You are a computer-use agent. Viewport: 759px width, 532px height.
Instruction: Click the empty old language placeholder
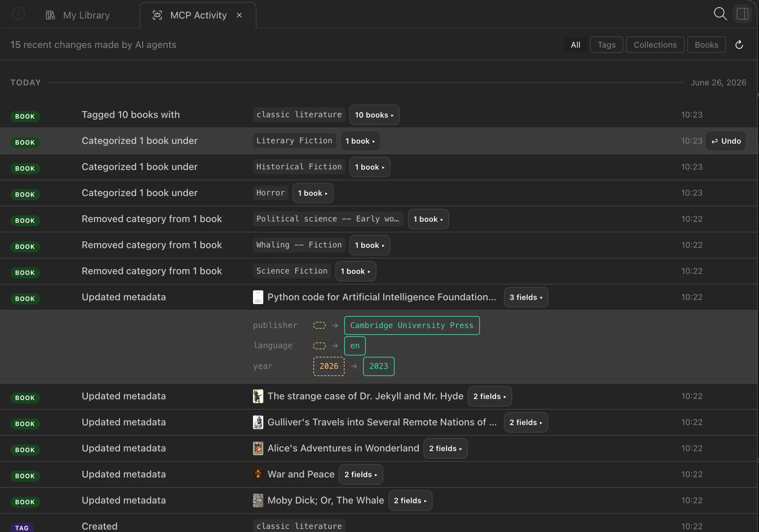(x=320, y=346)
